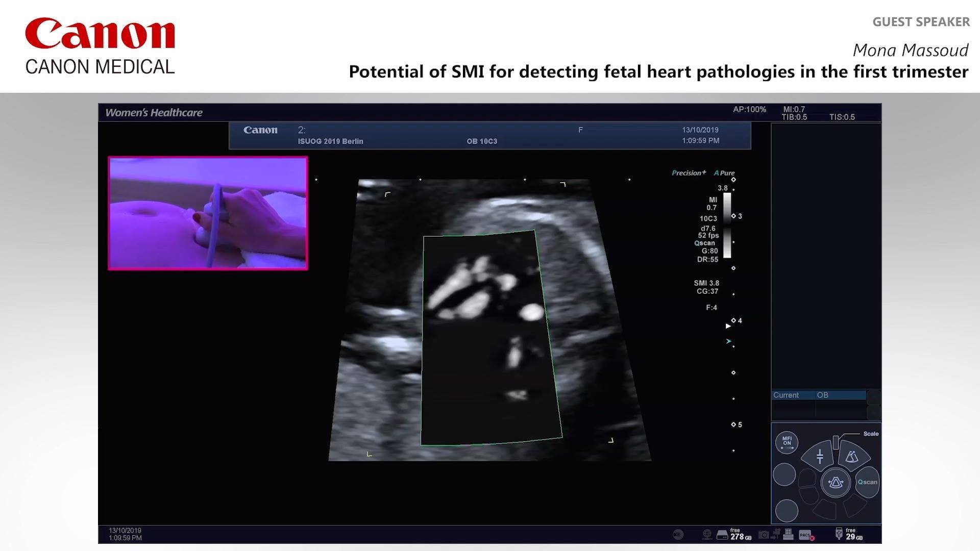Click the 'Qscan' image parameter text
The width and height of the screenshot is (980, 551).
(x=704, y=243)
